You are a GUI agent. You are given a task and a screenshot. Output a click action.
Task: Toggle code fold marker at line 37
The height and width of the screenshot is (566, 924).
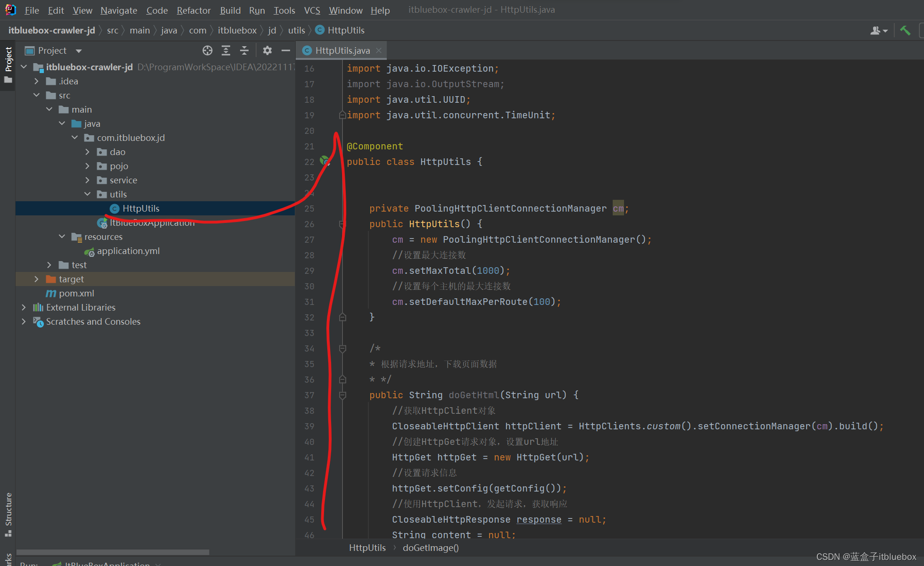point(343,395)
